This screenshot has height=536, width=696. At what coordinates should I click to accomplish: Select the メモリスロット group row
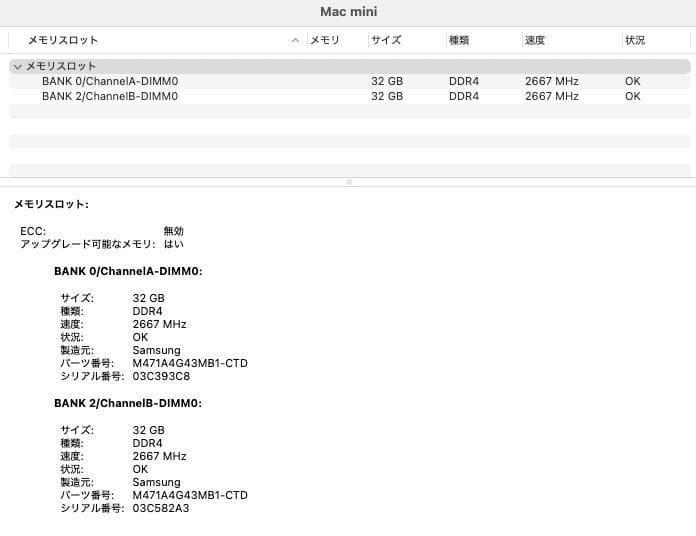coord(61,66)
